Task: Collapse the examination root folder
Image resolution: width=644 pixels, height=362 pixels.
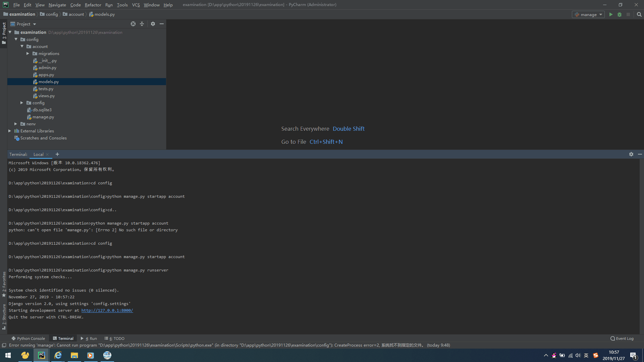Action: [x=10, y=32]
